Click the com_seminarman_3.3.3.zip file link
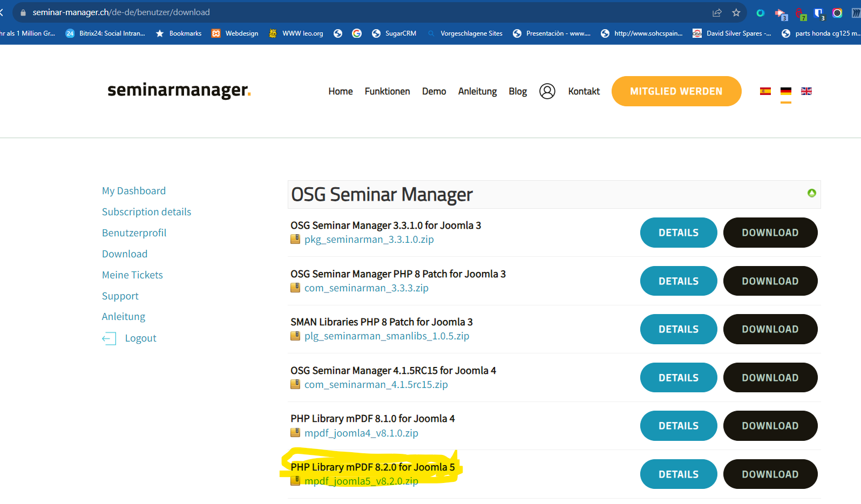This screenshot has width=861, height=504. 367,288
